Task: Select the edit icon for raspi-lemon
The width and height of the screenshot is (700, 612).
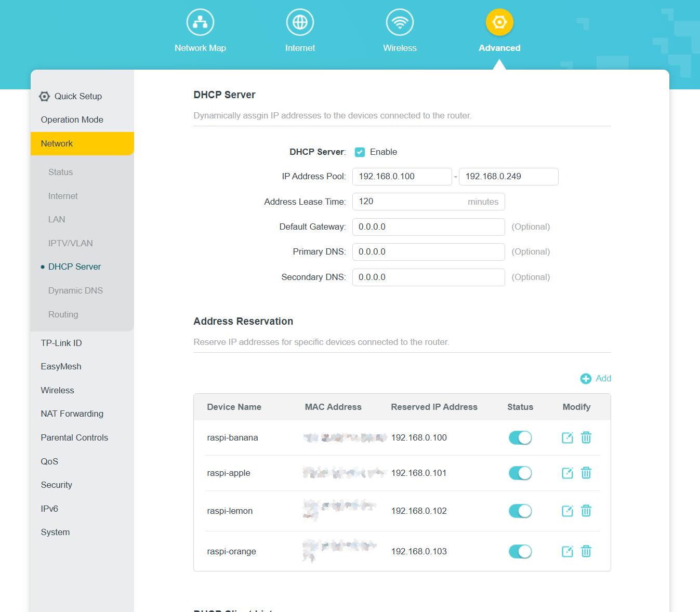Action: click(x=567, y=511)
